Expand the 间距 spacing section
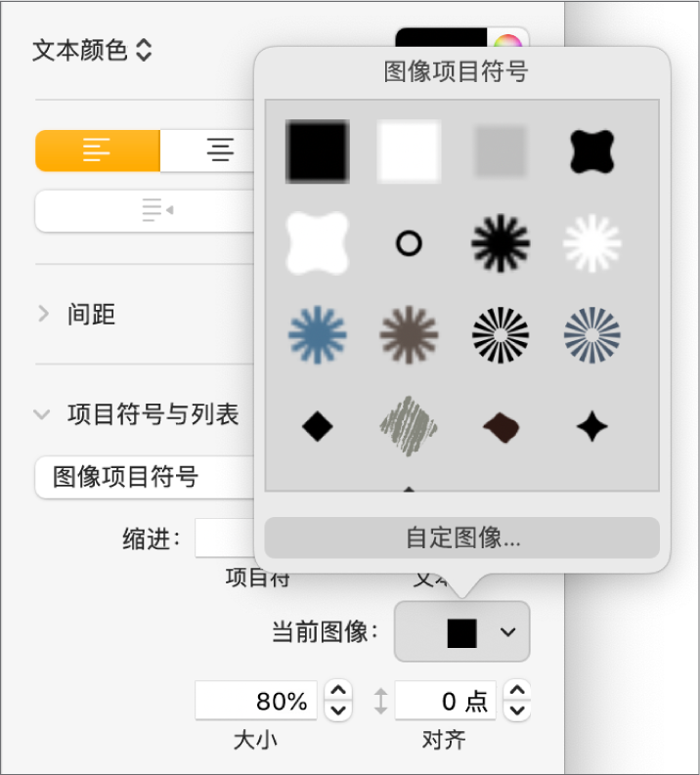 coord(43,314)
